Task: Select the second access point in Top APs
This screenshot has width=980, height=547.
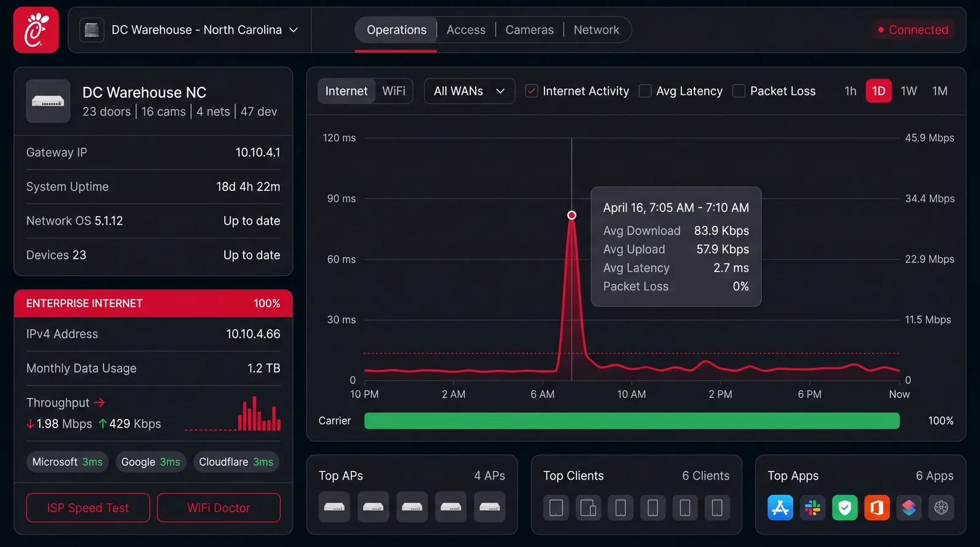Action: (373, 507)
